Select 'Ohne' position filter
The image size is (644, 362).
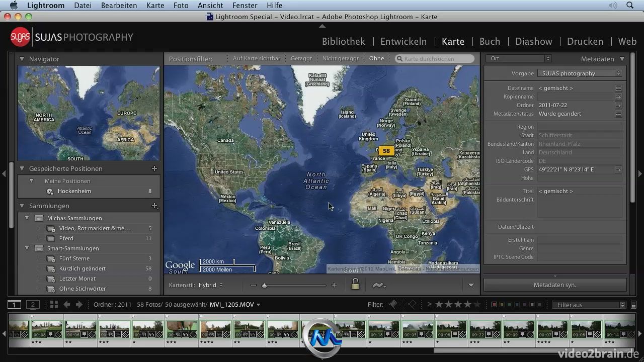(376, 58)
